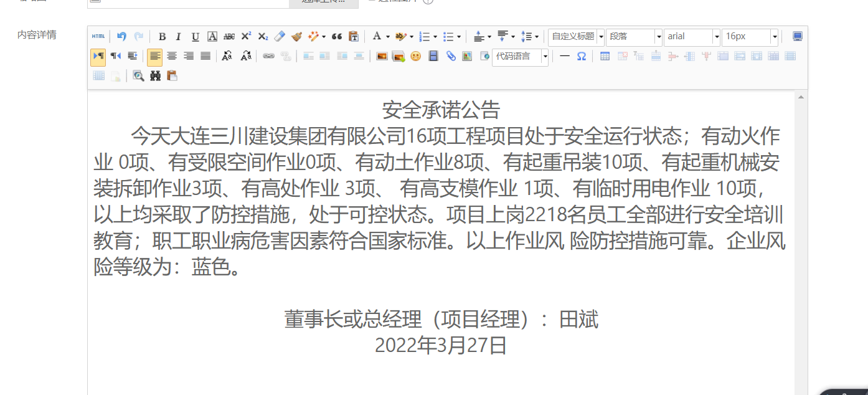868x395 pixels.
Task: Increase first line indent
Action: (132, 56)
